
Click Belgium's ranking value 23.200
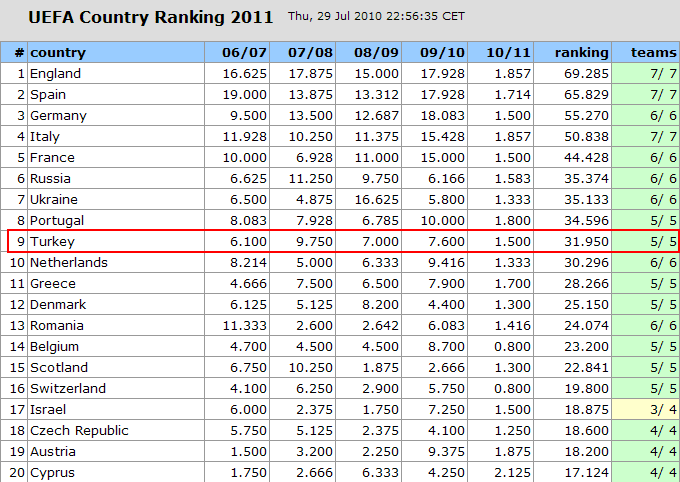[x=586, y=347]
